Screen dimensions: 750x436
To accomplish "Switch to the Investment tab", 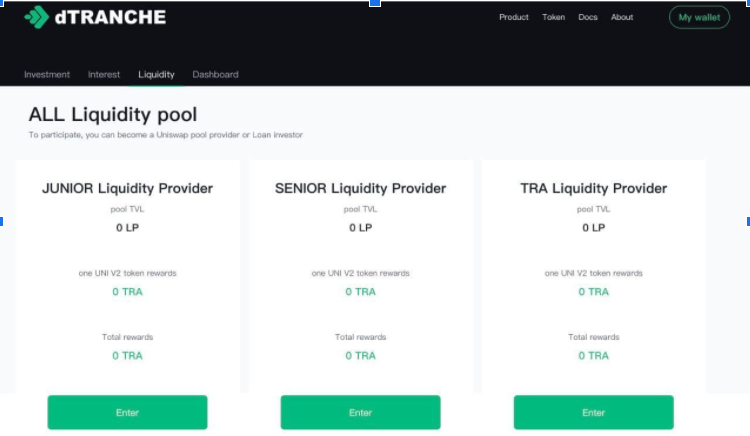I will tap(47, 75).
